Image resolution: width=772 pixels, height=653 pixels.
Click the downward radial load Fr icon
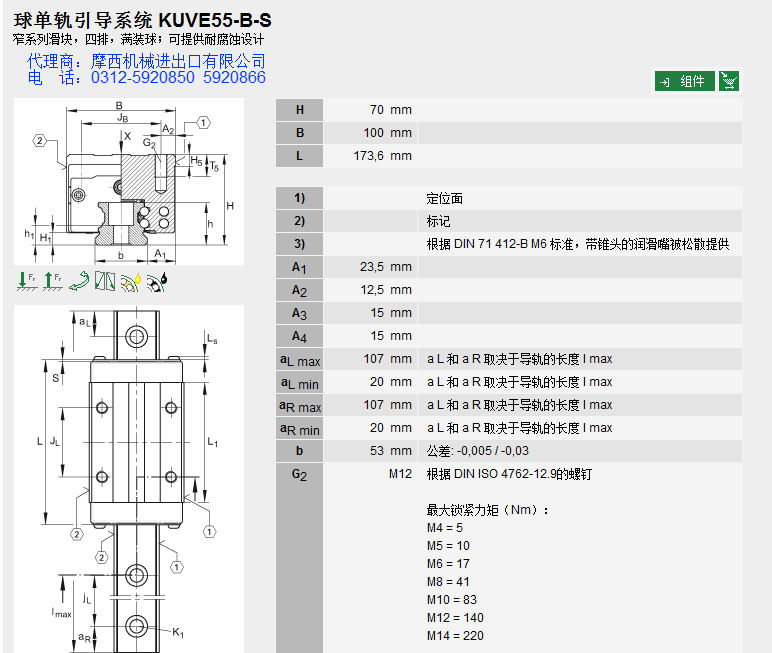(26, 282)
